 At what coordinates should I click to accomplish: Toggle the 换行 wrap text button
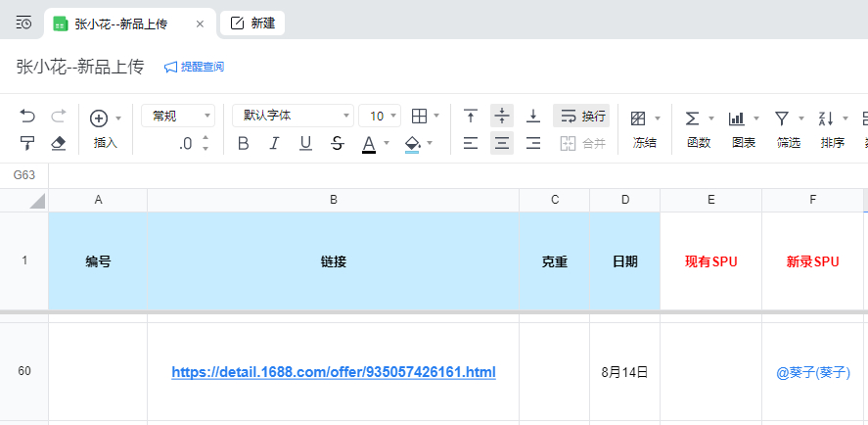(581, 117)
